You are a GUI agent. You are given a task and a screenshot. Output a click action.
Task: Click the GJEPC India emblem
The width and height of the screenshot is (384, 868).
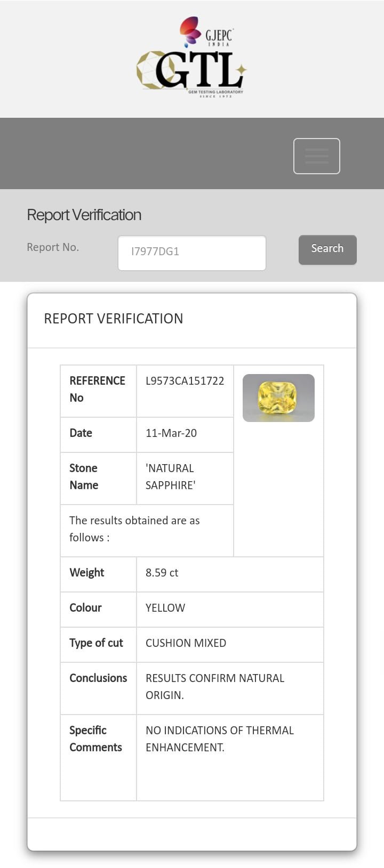pos(206,32)
